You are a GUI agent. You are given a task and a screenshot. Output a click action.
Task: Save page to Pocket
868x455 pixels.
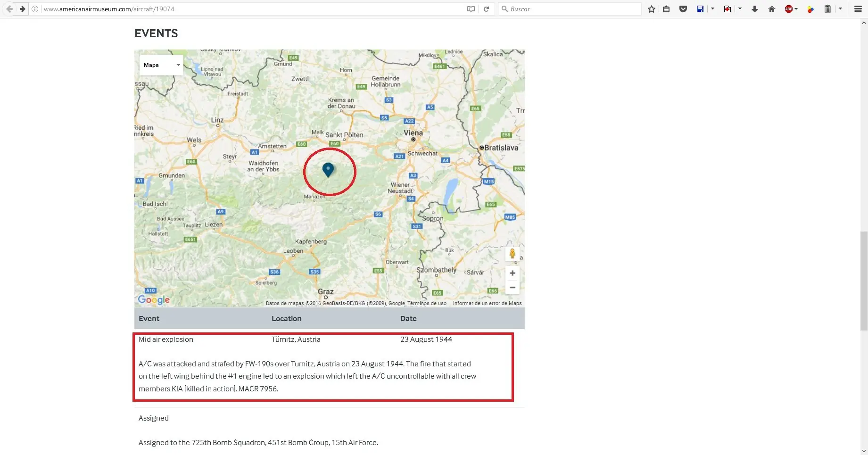(683, 9)
